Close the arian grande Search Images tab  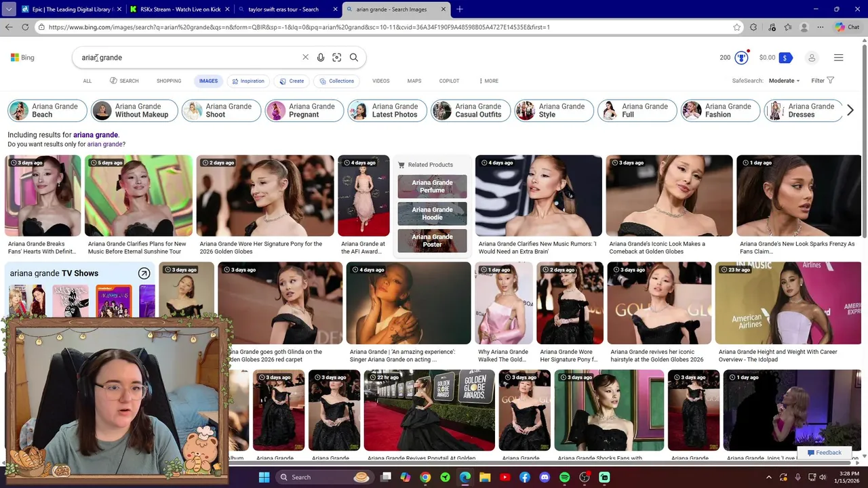(444, 9)
